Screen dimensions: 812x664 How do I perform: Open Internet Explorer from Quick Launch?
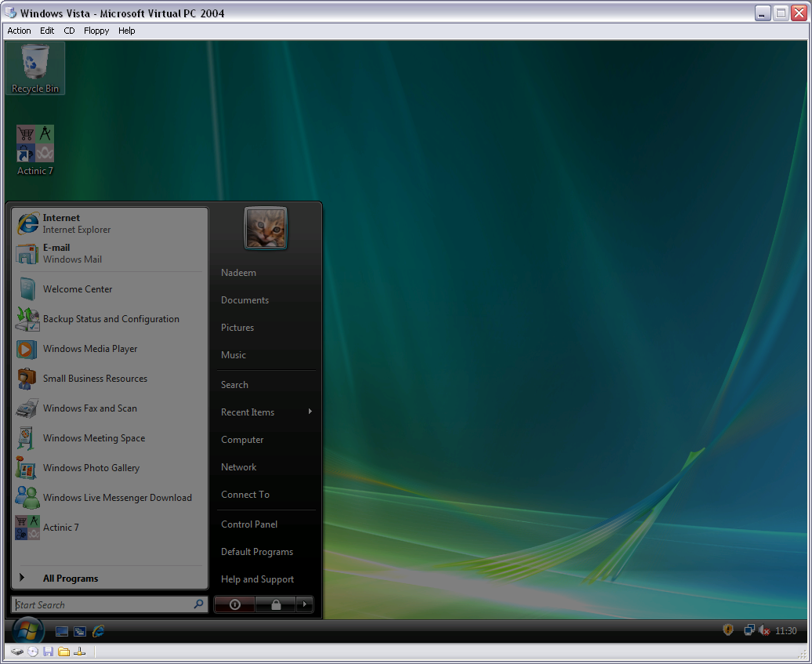tap(99, 631)
